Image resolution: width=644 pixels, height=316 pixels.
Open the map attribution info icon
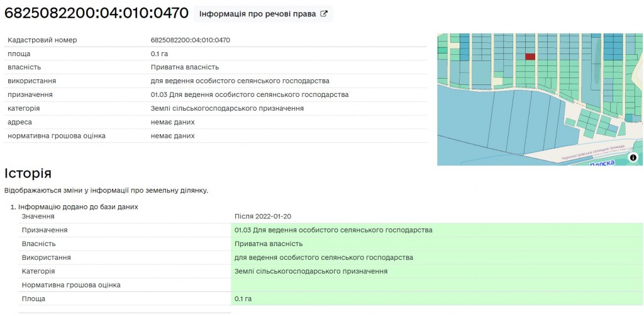[633, 157]
